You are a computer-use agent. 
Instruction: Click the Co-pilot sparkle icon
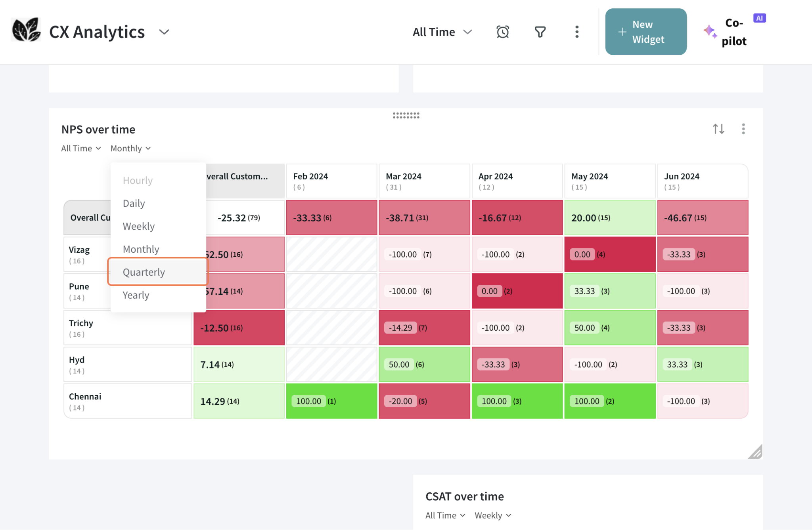[x=710, y=31]
